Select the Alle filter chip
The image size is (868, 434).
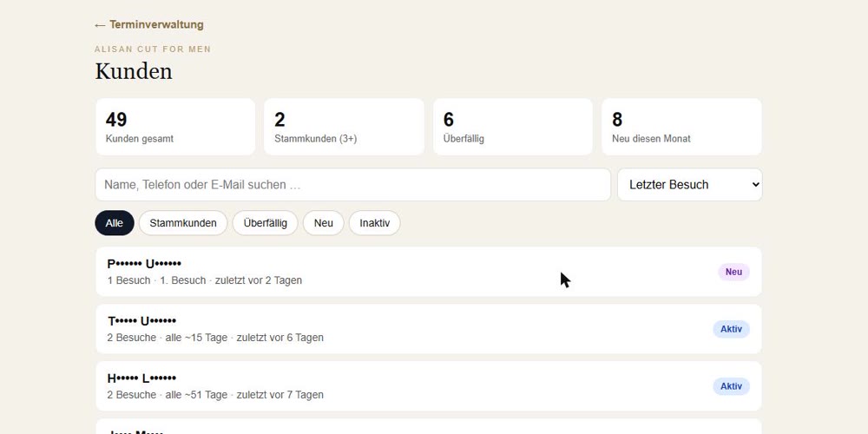(x=115, y=223)
